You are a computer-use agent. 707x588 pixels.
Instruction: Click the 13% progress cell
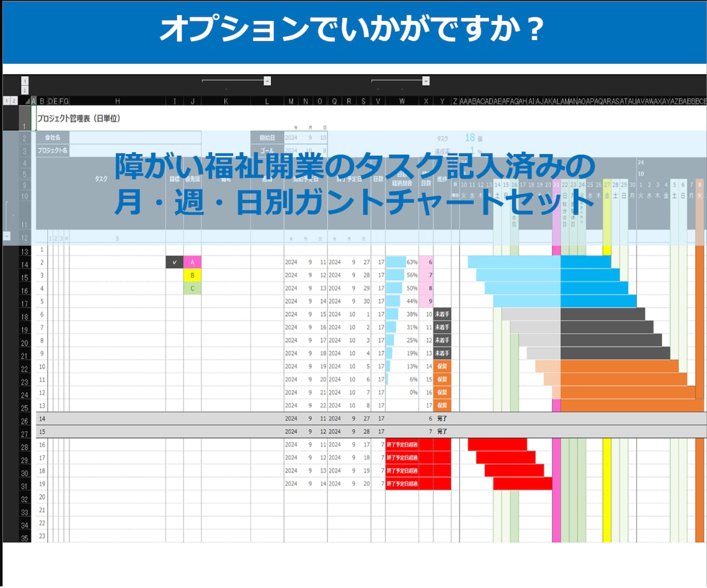pos(402,366)
